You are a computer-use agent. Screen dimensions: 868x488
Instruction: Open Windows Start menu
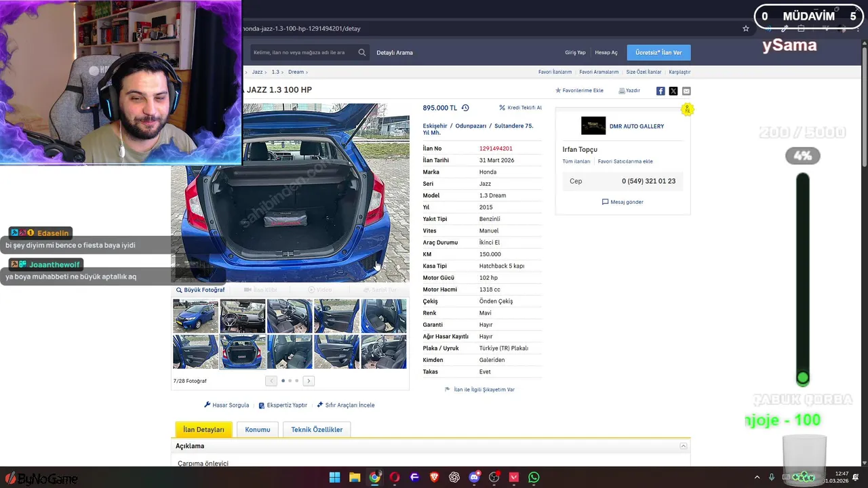(x=335, y=477)
